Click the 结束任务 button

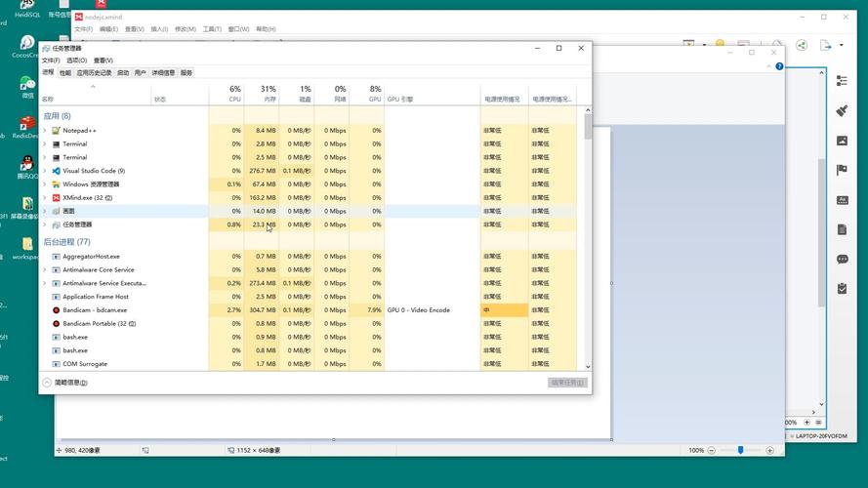[x=567, y=383]
